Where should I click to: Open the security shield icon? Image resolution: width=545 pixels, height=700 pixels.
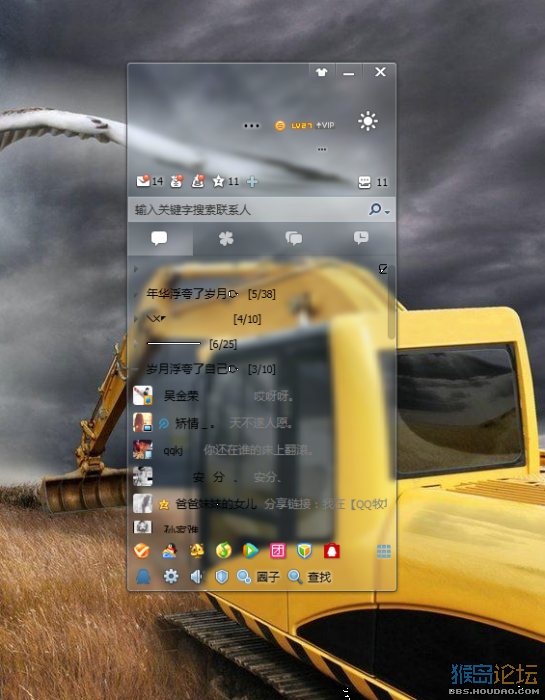coord(221,577)
